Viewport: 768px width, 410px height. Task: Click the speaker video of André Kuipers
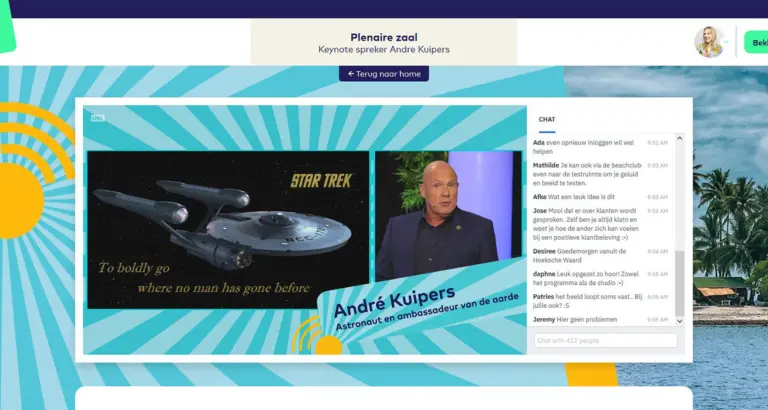[448, 216]
